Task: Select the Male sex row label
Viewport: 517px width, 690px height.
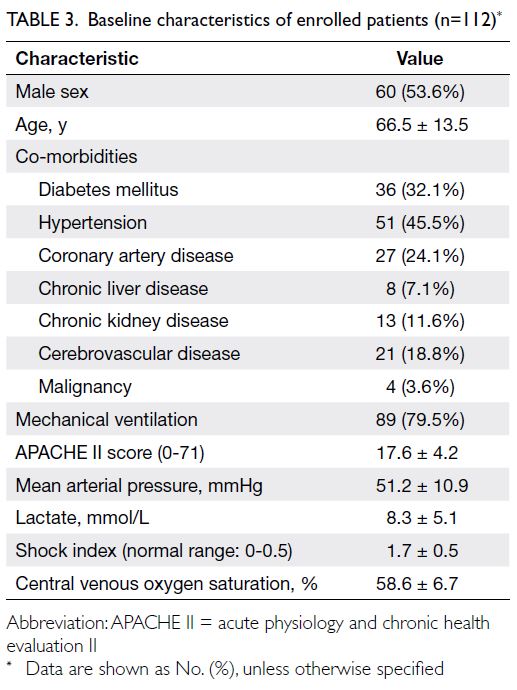Action: pyautogui.click(x=52, y=92)
